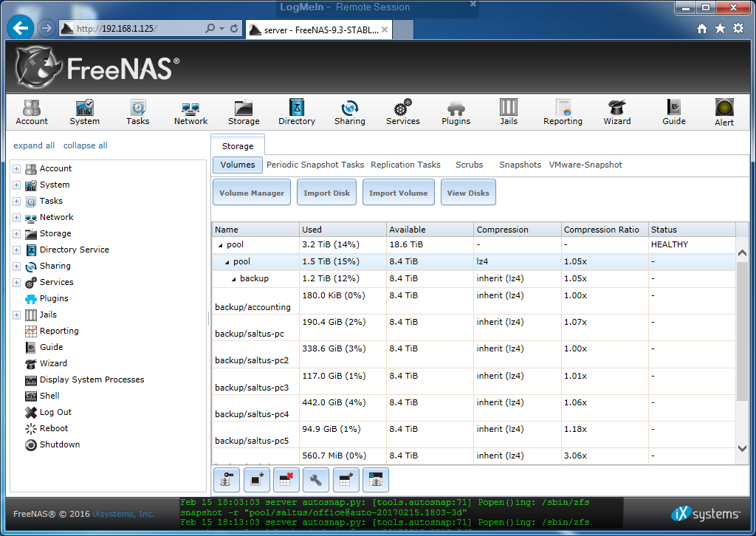This screenshot has height=536, width=756.
Task: Check the Alert status indicator
Action: coord(724,112)
